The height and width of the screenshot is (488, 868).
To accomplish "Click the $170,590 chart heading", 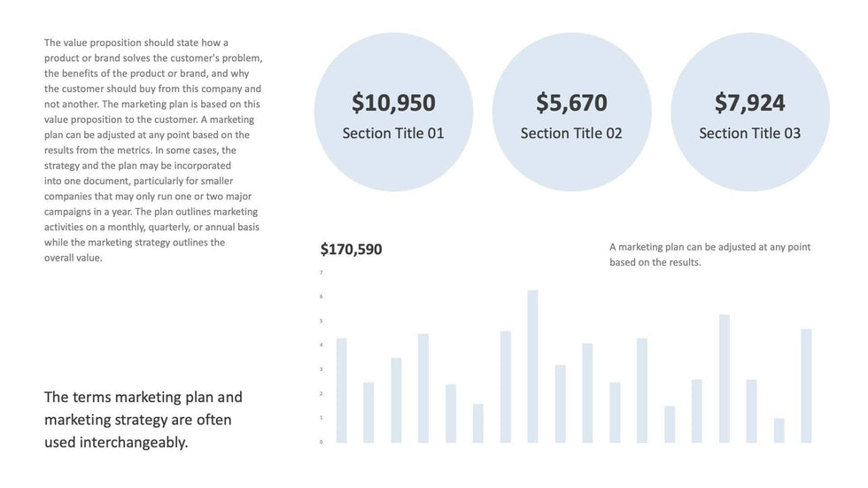I will pyautogui.click(x=352, y=250).
